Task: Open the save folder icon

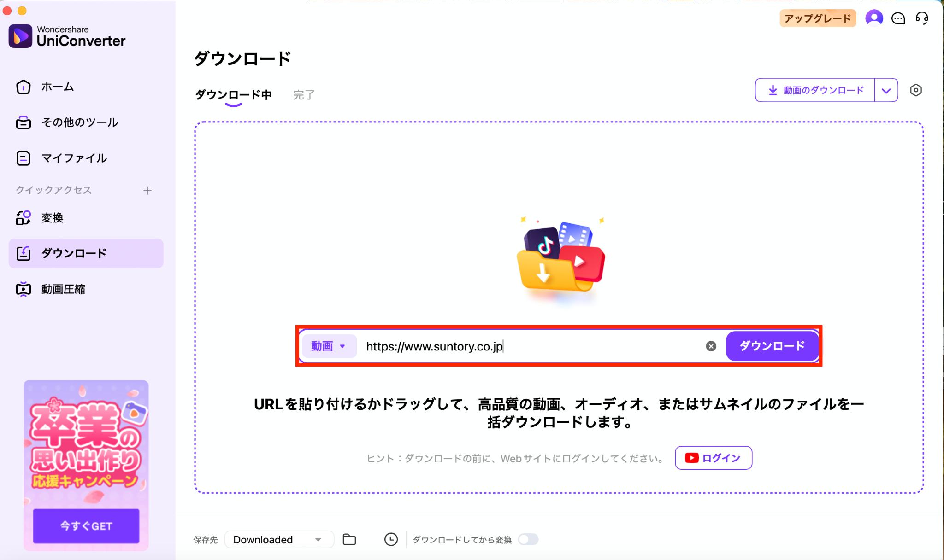Action: tap(349, 540)
